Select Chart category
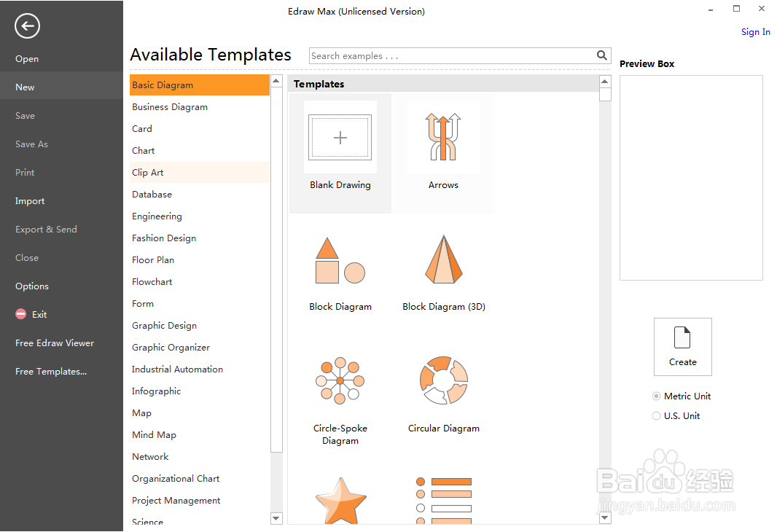 coord(200,151)
